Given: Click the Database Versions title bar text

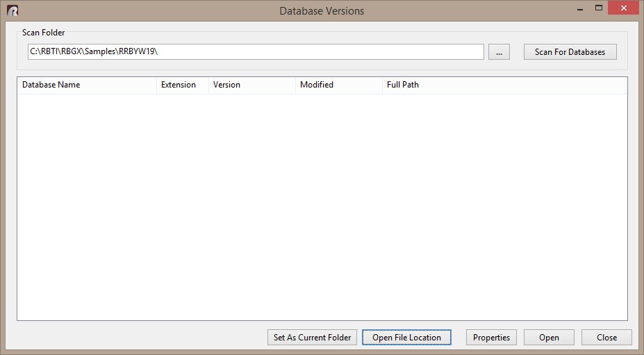Looking at the screenshot, I should (322, 11).
